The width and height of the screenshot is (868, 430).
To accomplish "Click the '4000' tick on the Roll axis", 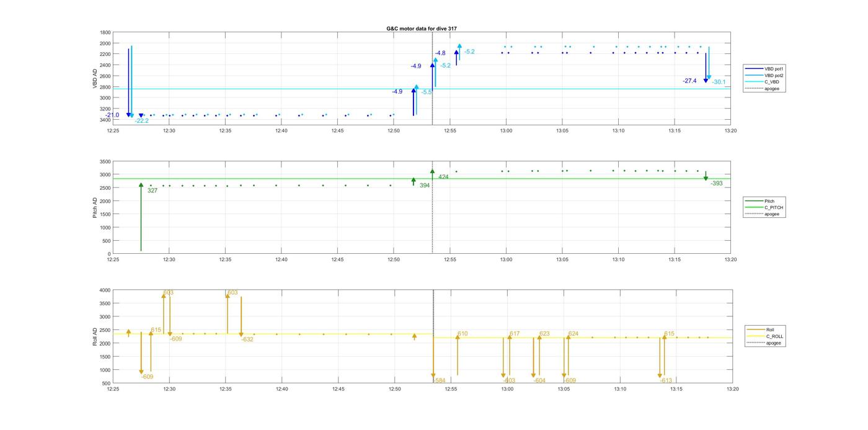I will click(106, 290).
